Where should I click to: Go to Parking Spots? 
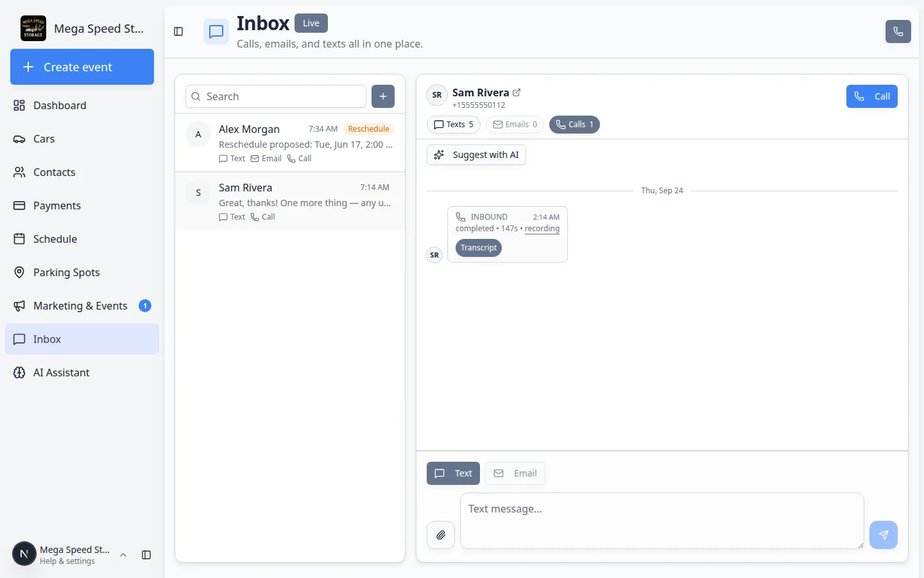[82, 272]
